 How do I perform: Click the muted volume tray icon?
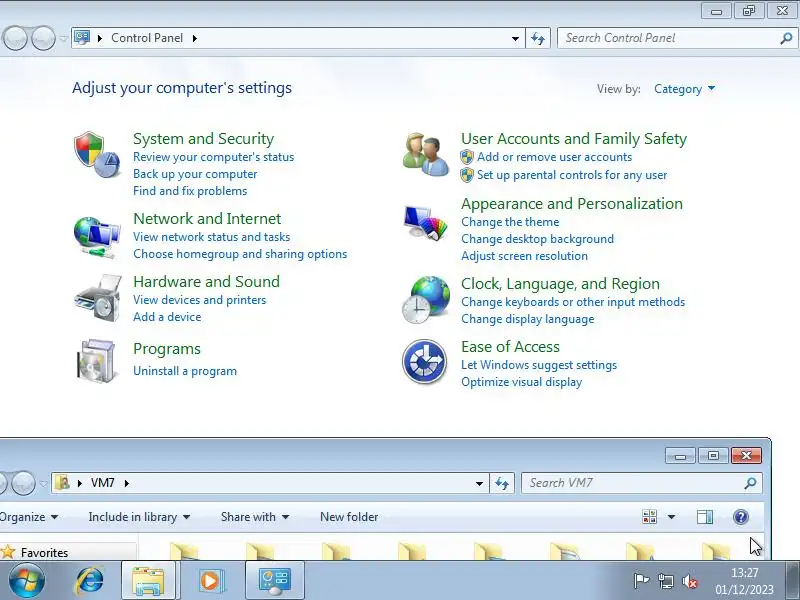click(x=690, y=581)
